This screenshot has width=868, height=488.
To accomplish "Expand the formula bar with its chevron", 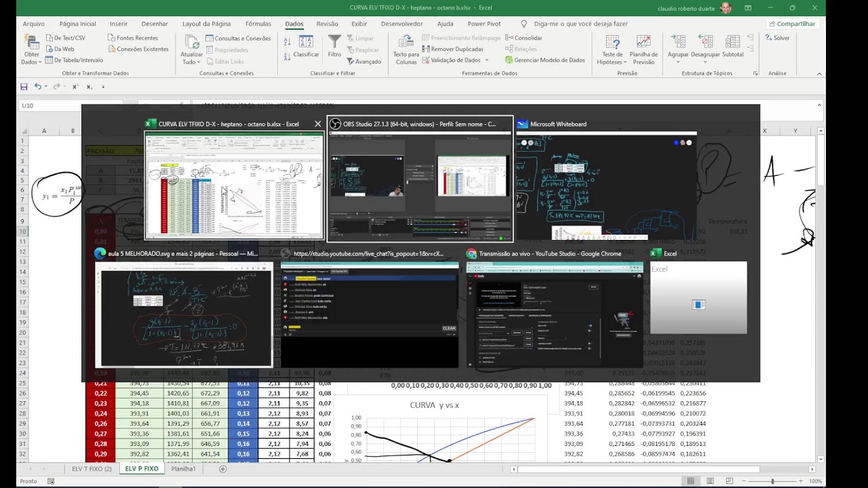I will [x=820, y=106].
